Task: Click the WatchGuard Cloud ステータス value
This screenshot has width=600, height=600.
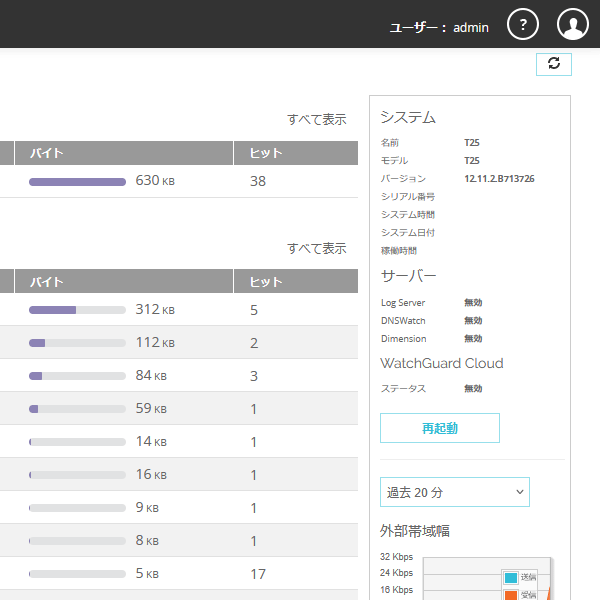Action: [473, 389]
